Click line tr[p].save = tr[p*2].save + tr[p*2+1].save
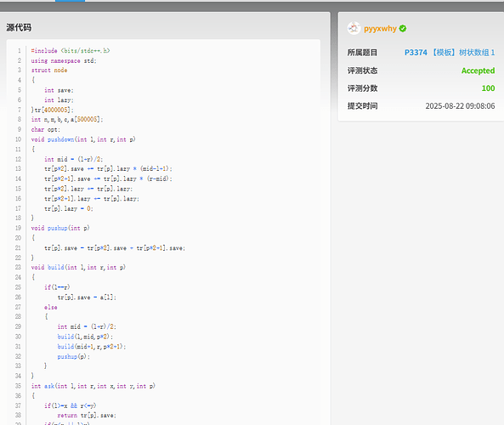504x425 pixels. (115, 248)
